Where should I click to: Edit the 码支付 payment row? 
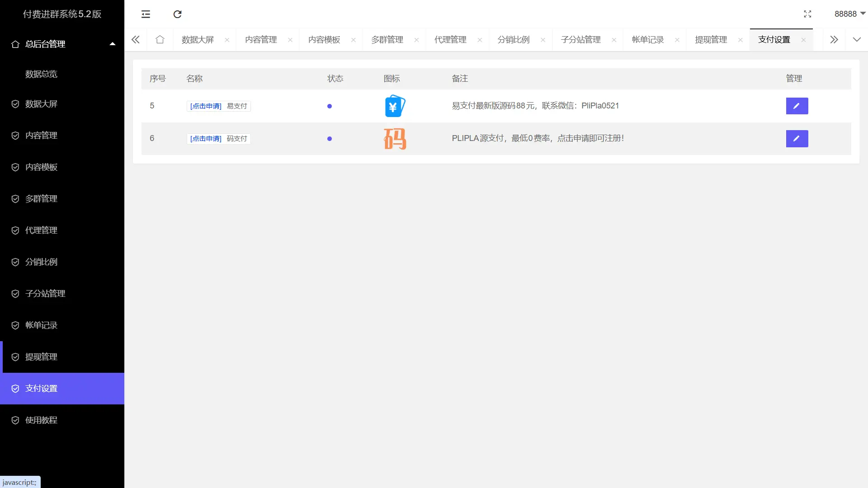pyautogui.click(x=797, y=139)
